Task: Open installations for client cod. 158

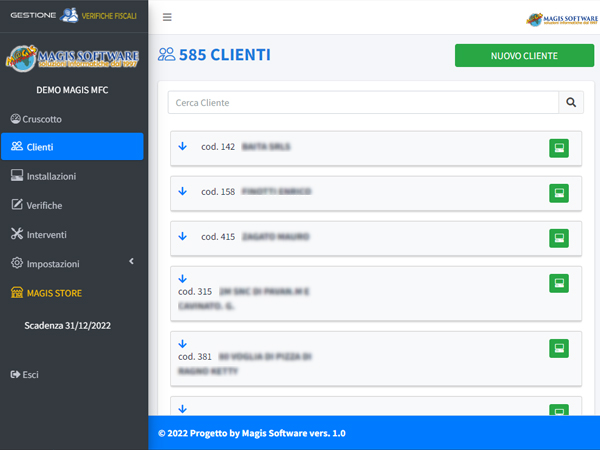Action: [559, 193]
